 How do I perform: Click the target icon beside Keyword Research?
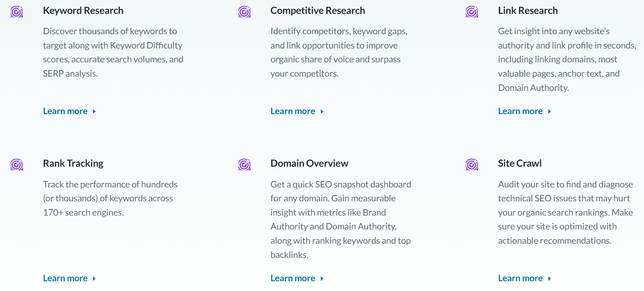(x=17, y=12)
